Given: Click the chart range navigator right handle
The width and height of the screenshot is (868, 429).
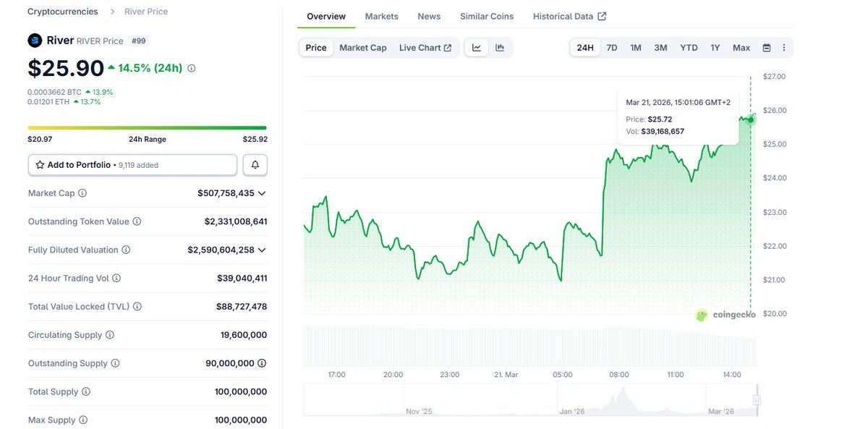Looking at the screenshot, I should point(757,400).
